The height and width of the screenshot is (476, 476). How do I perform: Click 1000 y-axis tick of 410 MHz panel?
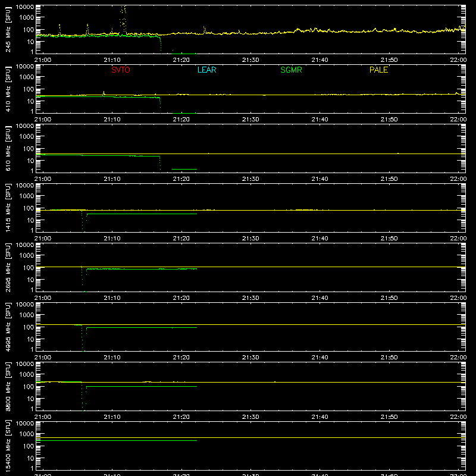click(27, 77)
